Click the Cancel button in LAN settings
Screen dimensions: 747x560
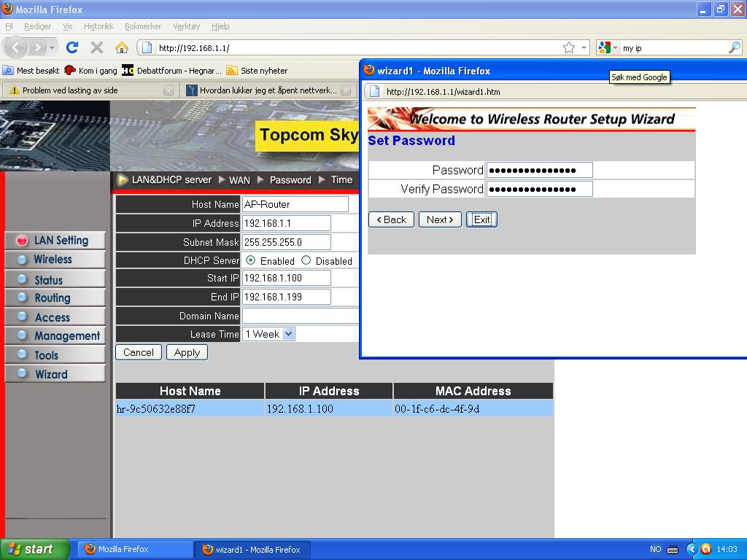[139, 352]
